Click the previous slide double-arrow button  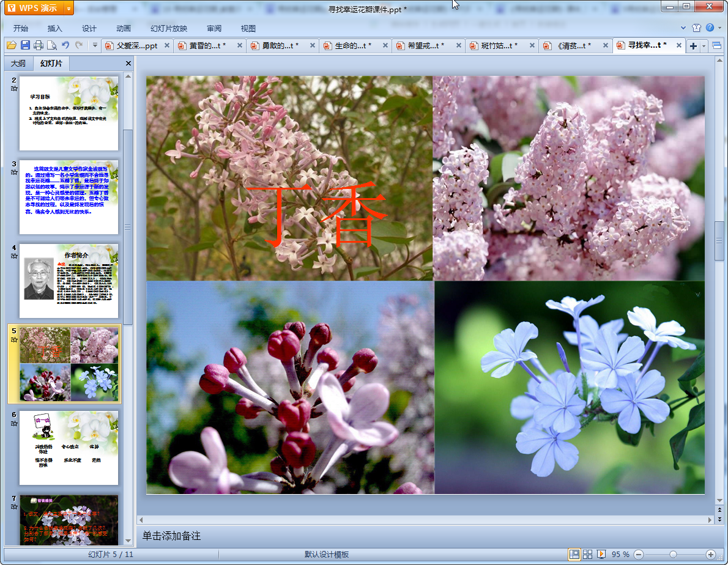pyautogui.click(x=719, y=510)
